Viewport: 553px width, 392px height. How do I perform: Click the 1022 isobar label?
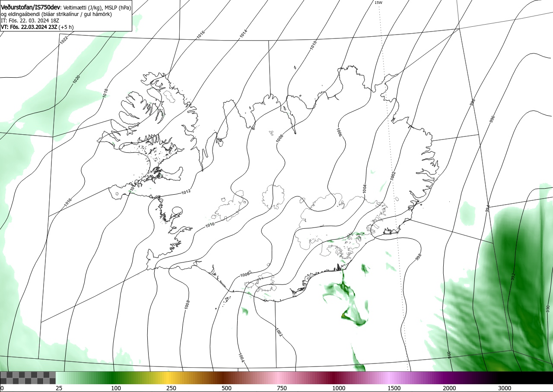[64, 40]
